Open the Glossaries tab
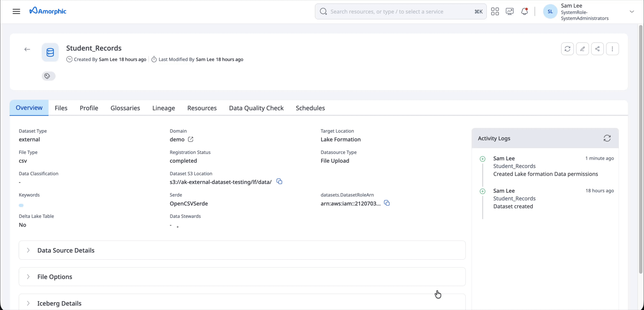Image resolution: width=644 pixels, height=310 pixels. (x=125, y=108)
